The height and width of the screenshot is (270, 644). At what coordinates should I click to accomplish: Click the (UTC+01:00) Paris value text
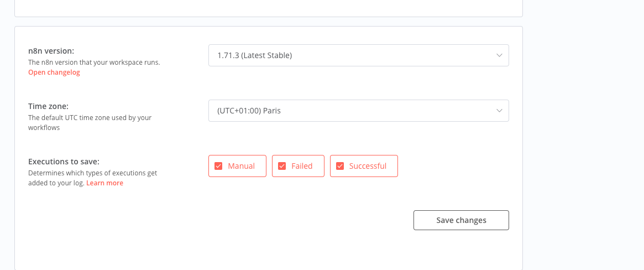(x=249, y=111)
